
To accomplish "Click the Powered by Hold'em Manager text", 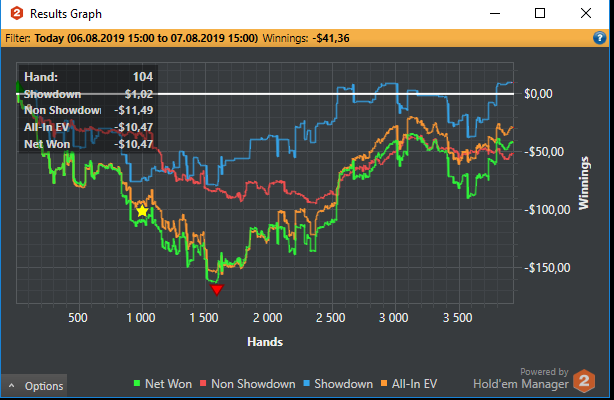I will (521, 379).
